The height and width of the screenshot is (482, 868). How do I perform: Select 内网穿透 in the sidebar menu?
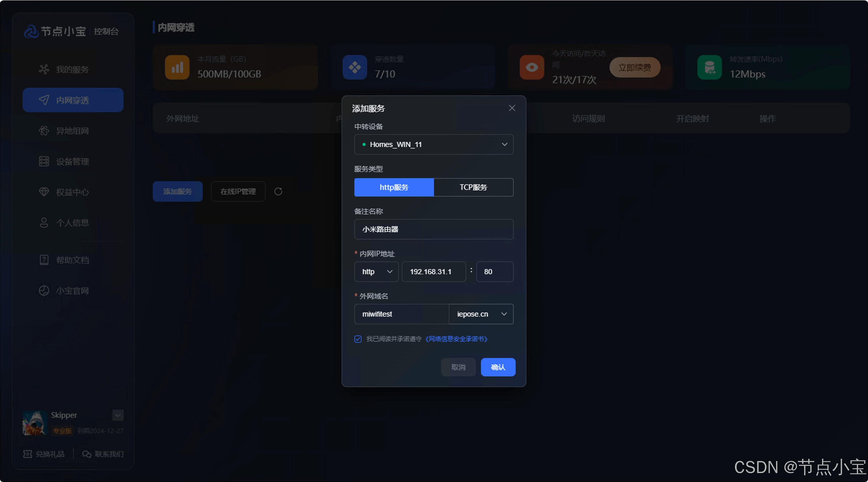pyautogui.click(x=73, y=100)
